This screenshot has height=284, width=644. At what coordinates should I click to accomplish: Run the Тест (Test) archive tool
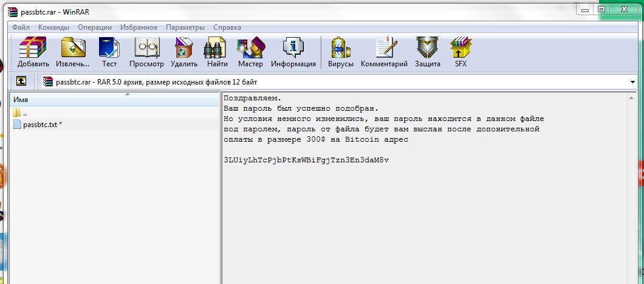(x=109, y=52)
